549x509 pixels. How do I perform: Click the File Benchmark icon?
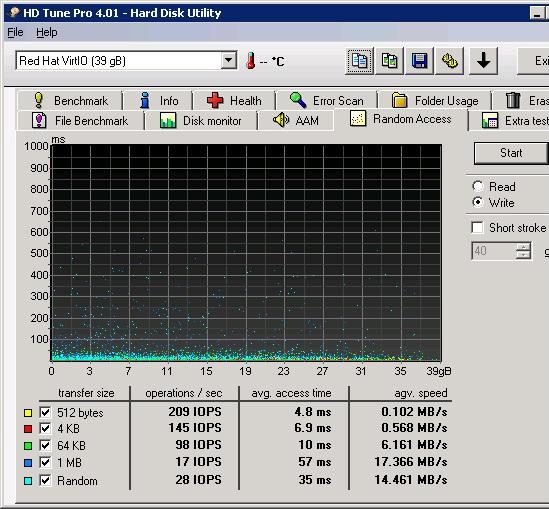[39, 121]
